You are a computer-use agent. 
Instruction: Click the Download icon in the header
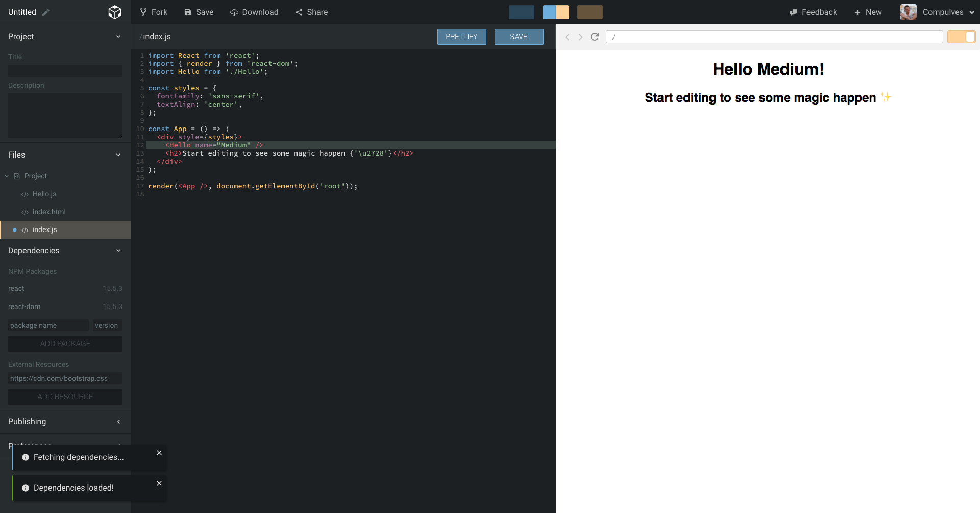click(235, 12)
